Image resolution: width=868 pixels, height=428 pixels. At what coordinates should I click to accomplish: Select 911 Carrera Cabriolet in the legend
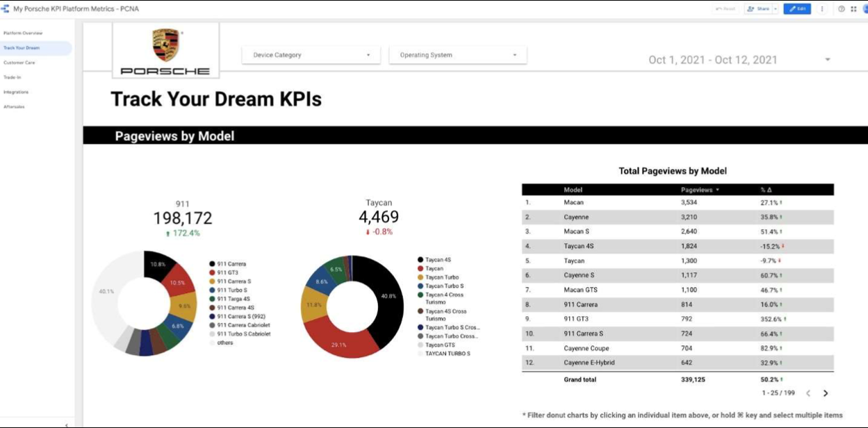(239, 325)
